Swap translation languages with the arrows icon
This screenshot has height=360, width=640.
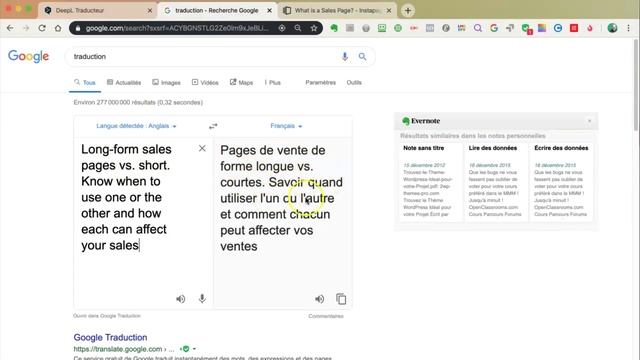(213, 126)
